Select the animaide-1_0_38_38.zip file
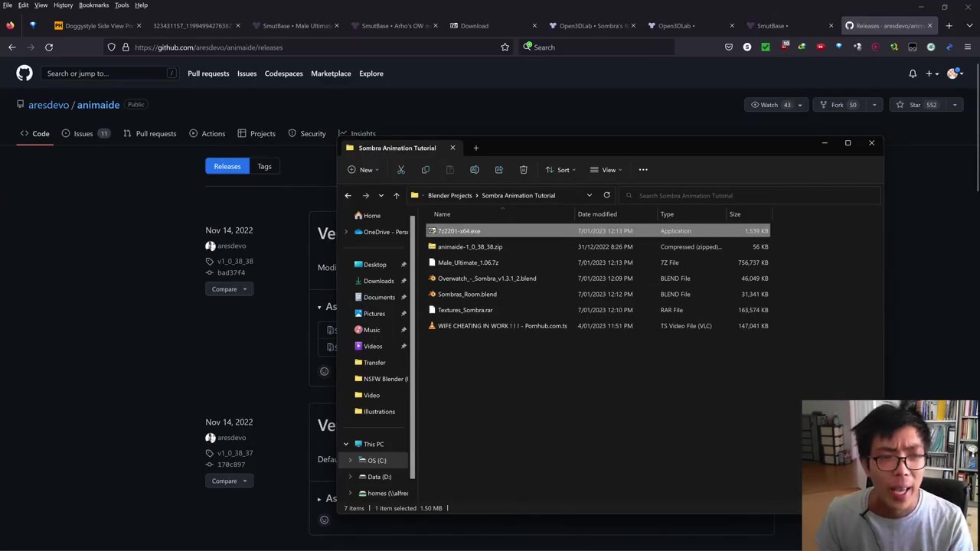The width and height of the screenshot is (980, 551). click(470, 246)
